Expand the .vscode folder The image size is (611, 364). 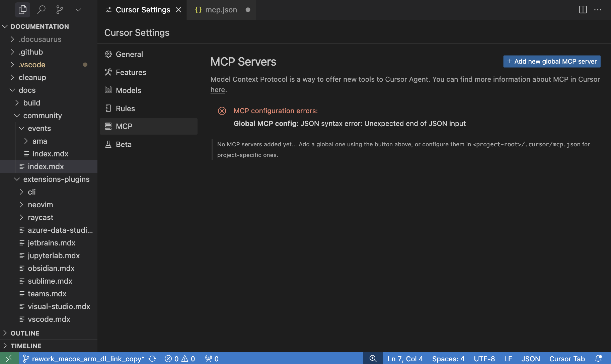49,65
